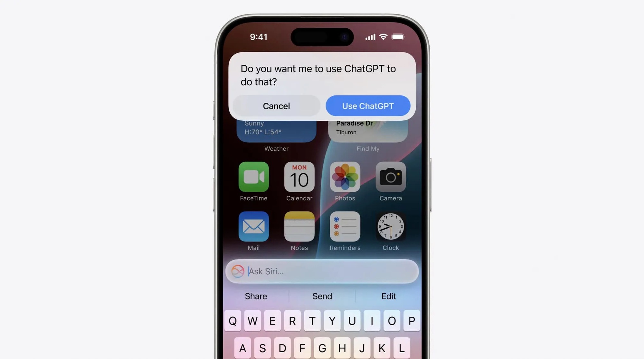Open Weather widget
The width and height of the screenshot is (644, 359).
click(x=276, y=132)
